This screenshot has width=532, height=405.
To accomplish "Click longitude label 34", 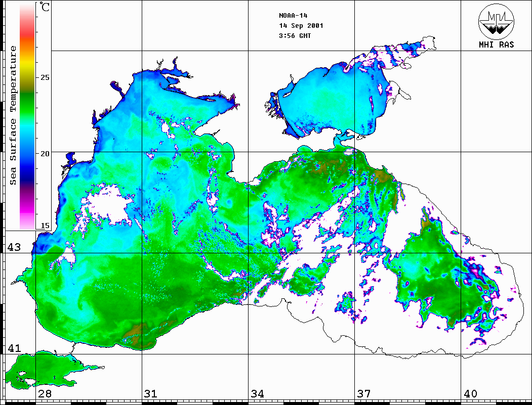I will 257,393.
